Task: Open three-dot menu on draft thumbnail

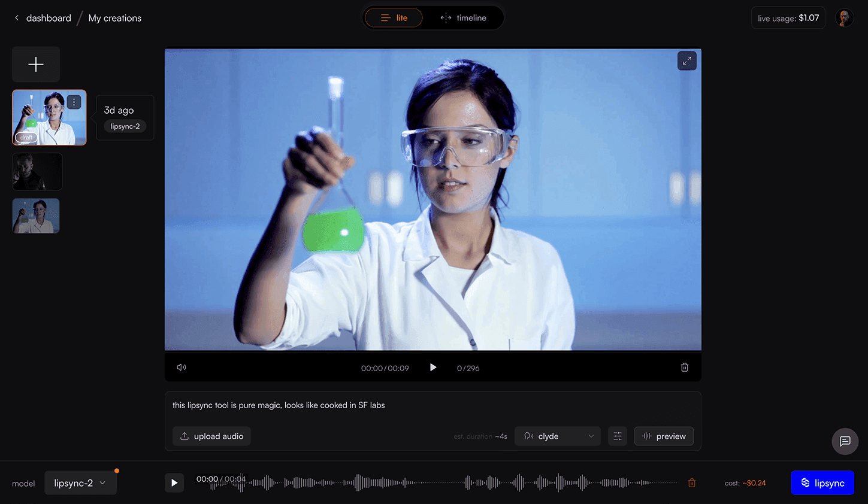Action: [x=74, y=102]
